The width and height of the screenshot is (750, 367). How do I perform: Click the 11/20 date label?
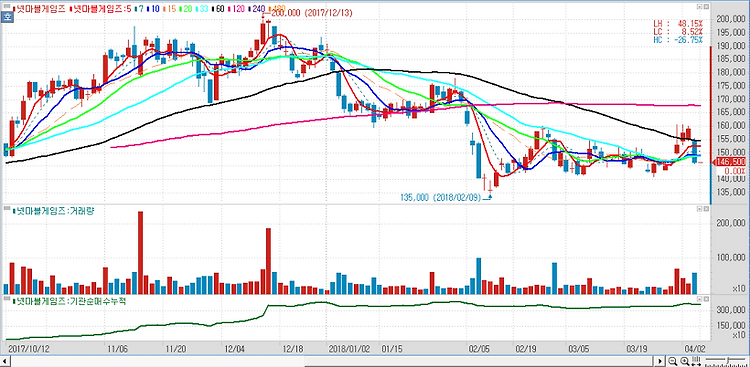pyautogui.click(x=176, y=348)
